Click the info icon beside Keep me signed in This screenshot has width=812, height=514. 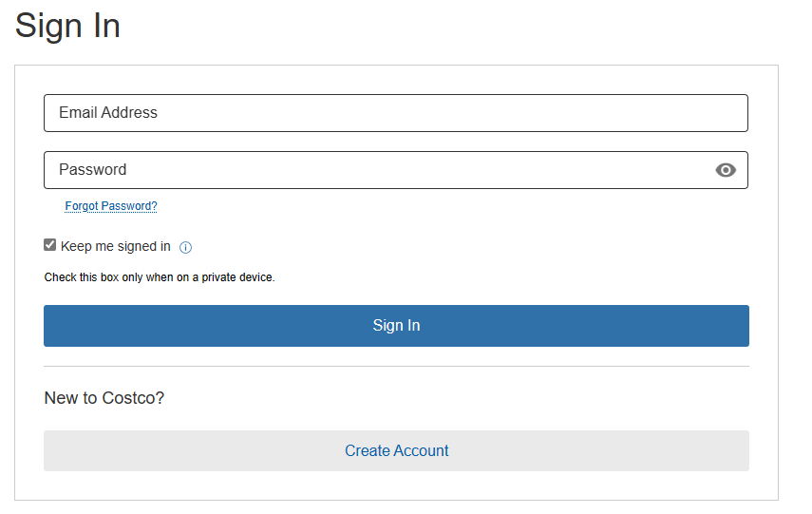point(186,248)
